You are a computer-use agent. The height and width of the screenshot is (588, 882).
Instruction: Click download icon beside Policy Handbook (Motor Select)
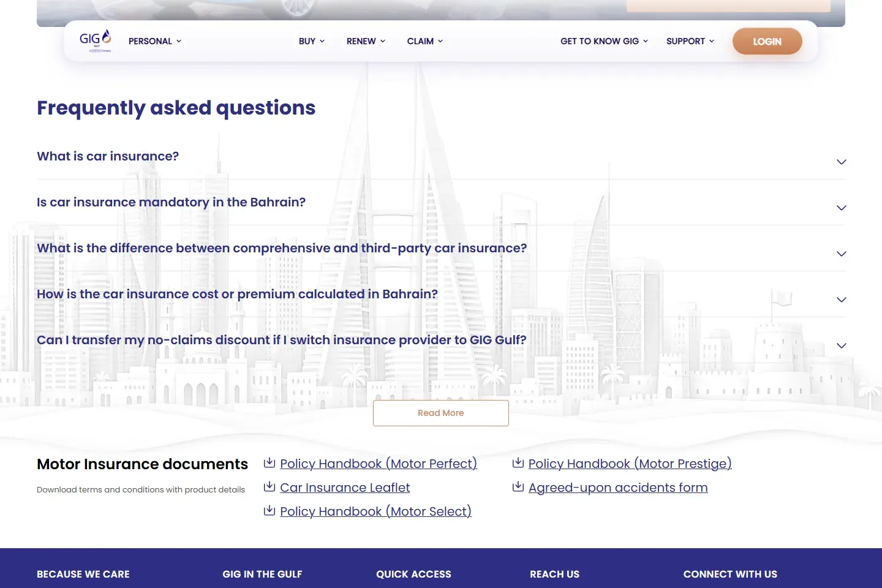(269, 511)
